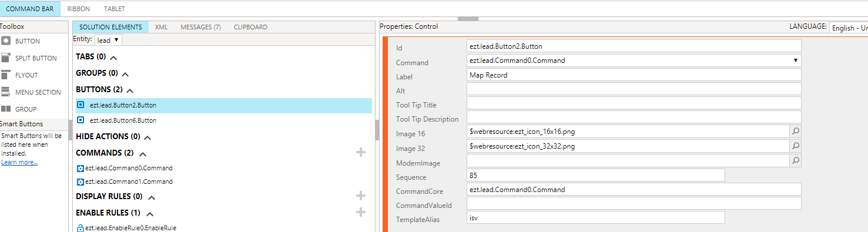Collapse the BUTTONS (2) section
The height and width of the screenshot is (232, 868).
(130, 90)
